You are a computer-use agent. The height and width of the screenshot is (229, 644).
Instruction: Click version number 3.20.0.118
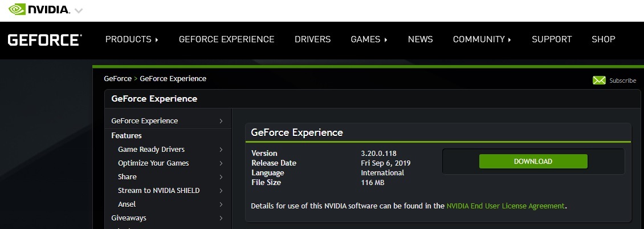(378, 153)
